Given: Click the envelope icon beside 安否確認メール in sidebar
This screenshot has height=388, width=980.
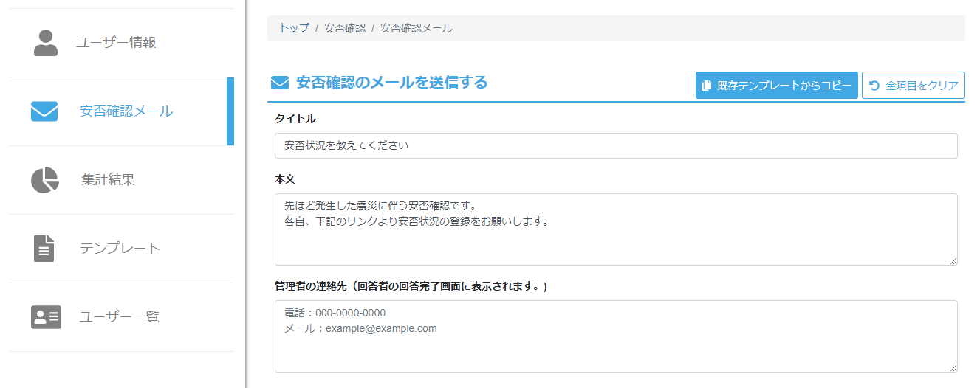Looking at the screenshot, I should (44, 111).
